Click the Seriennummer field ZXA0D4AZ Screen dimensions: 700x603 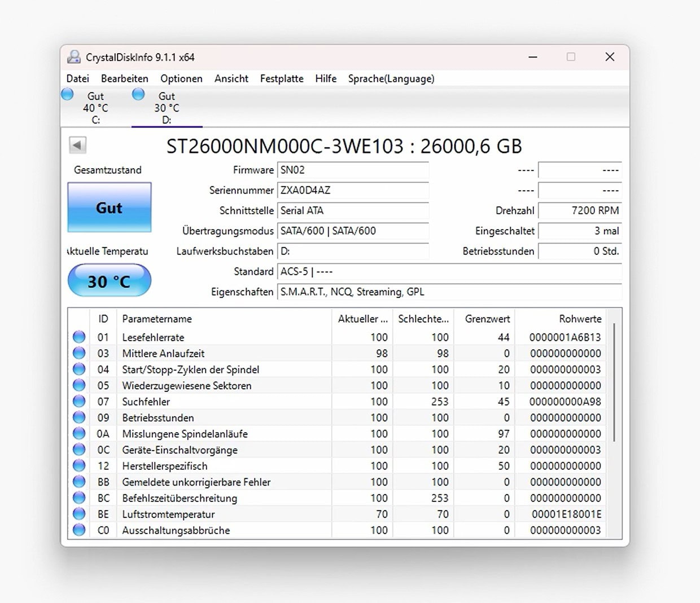click(x=353, y=190)
